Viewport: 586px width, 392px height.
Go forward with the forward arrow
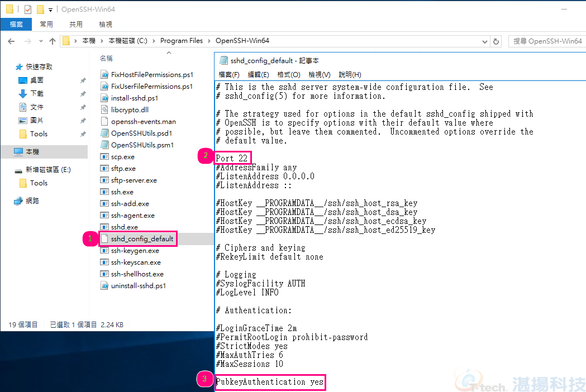tap(28, 41)
